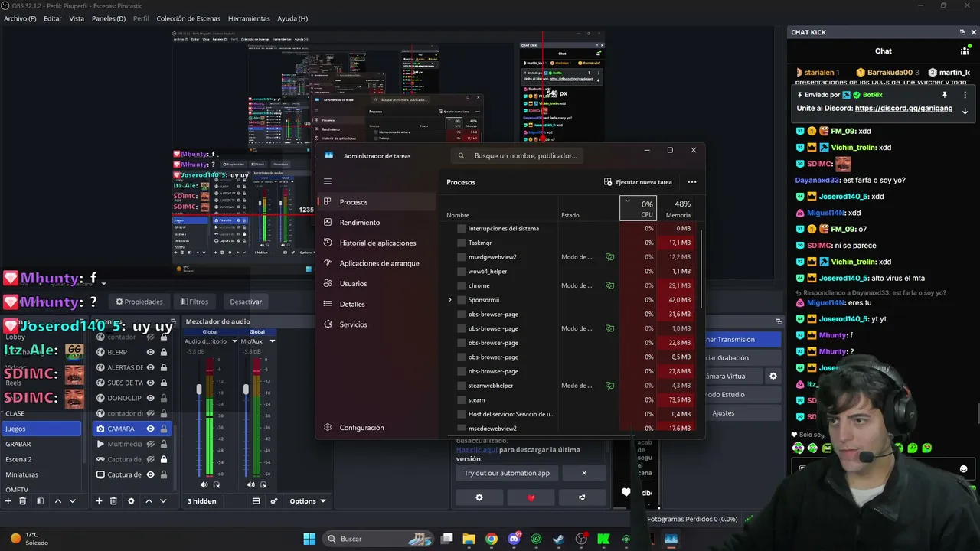Open the Paneles (D) menu
This screenshot has height=551, width=980.
[109, 18]
